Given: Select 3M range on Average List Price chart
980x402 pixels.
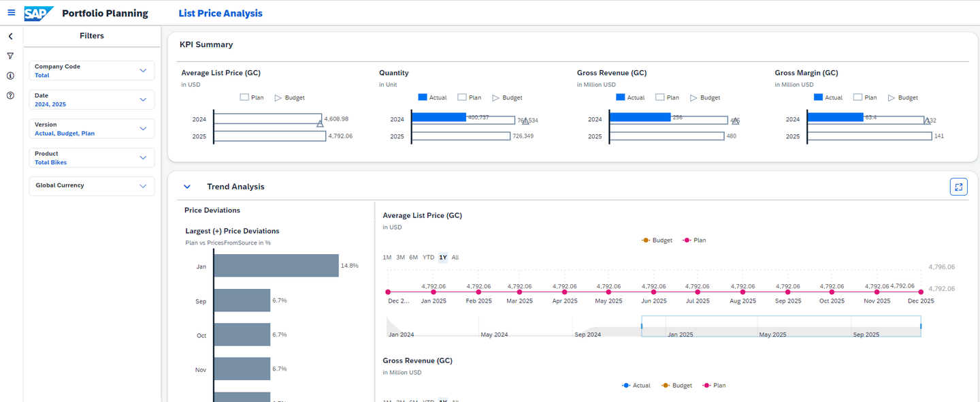Looking at the screenshot, I should 401,258.
